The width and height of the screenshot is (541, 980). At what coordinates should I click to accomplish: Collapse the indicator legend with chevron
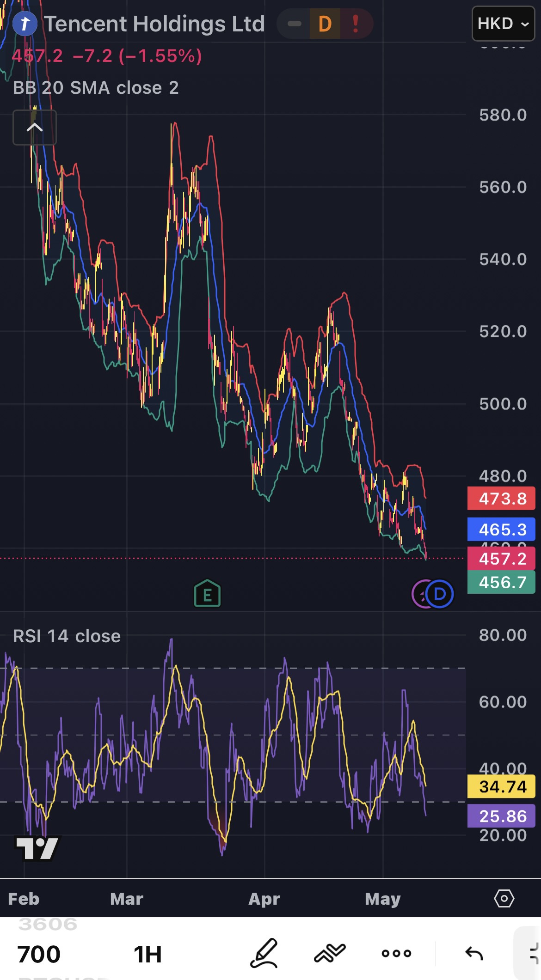(35, 128)
